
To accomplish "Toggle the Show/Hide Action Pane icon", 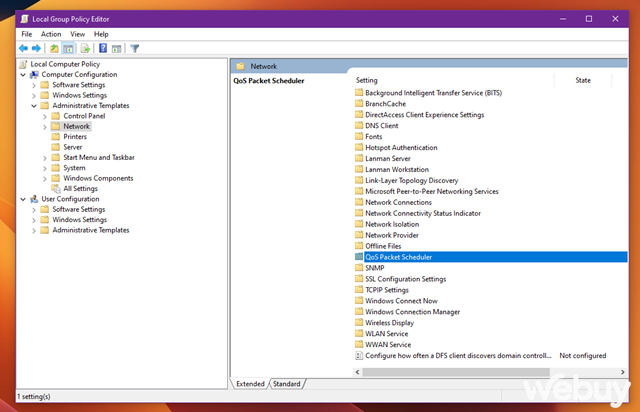I will point(116,48).
